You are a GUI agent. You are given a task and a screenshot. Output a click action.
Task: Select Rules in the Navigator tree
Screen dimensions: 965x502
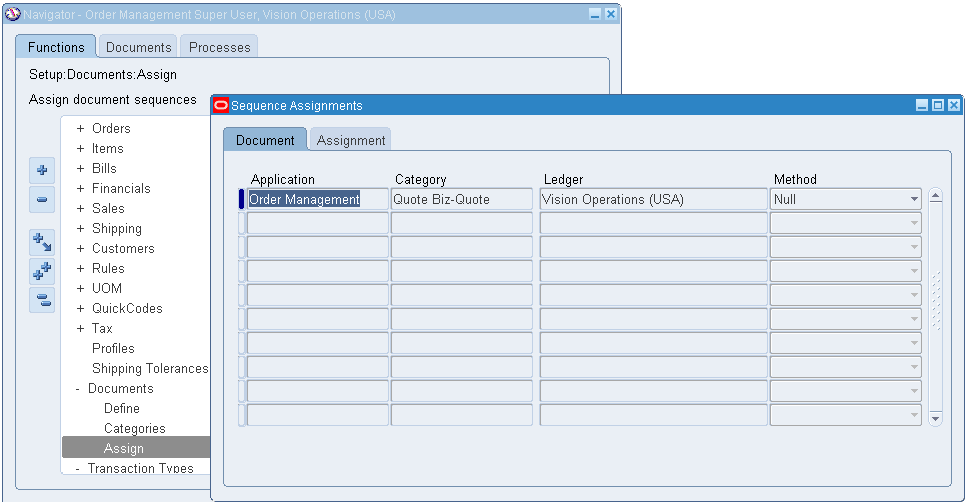pyautogui.click(x=108, y=269)
